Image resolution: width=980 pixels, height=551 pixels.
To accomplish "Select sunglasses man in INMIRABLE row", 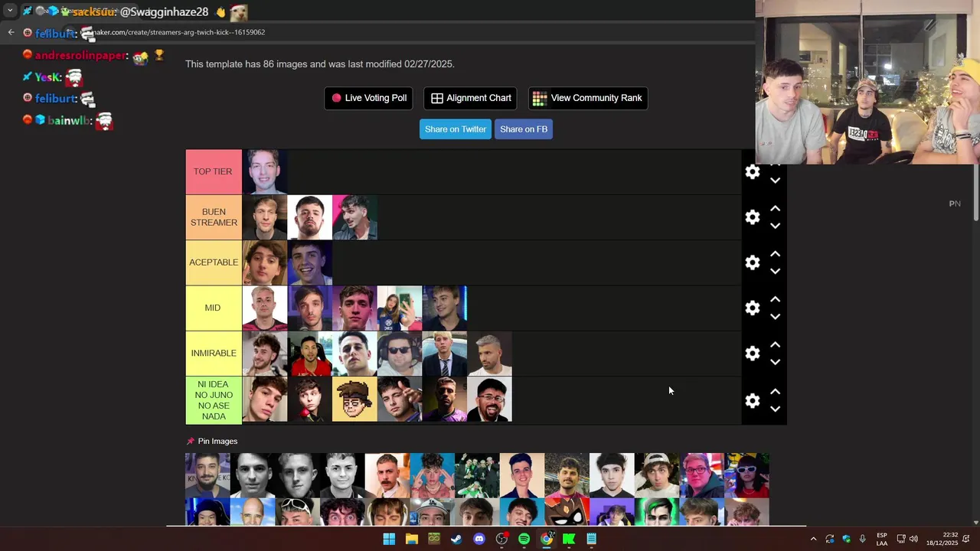I will tap(400, 354).
